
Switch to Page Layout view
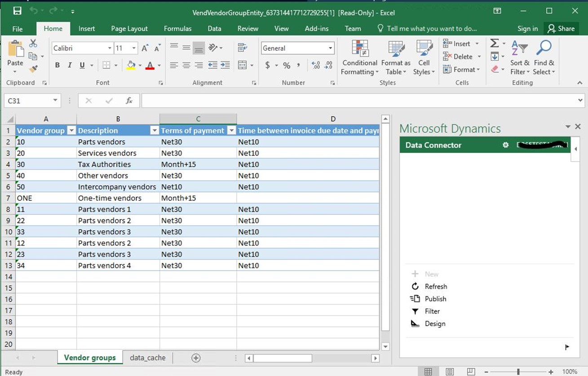point(450,372)
